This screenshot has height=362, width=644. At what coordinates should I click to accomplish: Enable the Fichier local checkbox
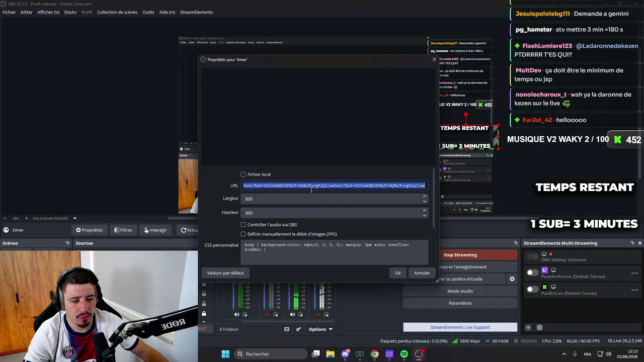click(x=243, y=174)
